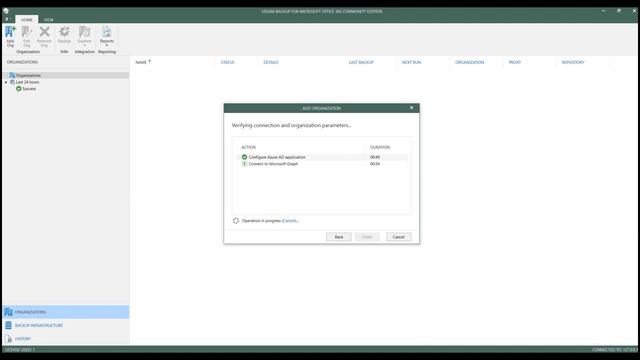Image resolution: width=640 pixels, height=360 pixels.
Task: Click the Remove Org ribbon icon
Action: pos(44,36)
